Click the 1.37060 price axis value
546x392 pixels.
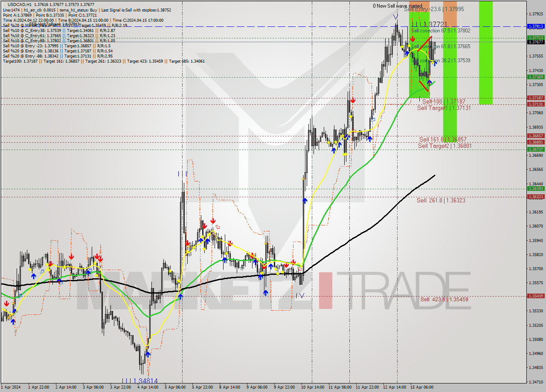[x=536, y=113]
